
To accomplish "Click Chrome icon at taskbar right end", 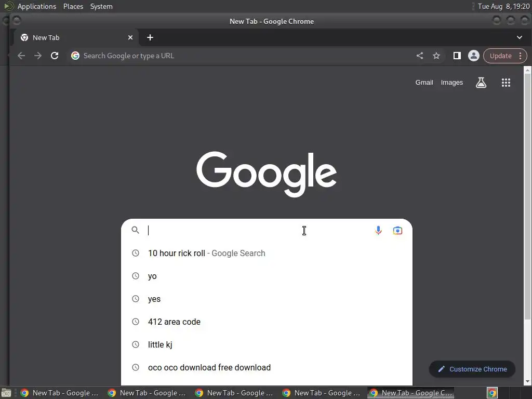I will click(492, 393).
